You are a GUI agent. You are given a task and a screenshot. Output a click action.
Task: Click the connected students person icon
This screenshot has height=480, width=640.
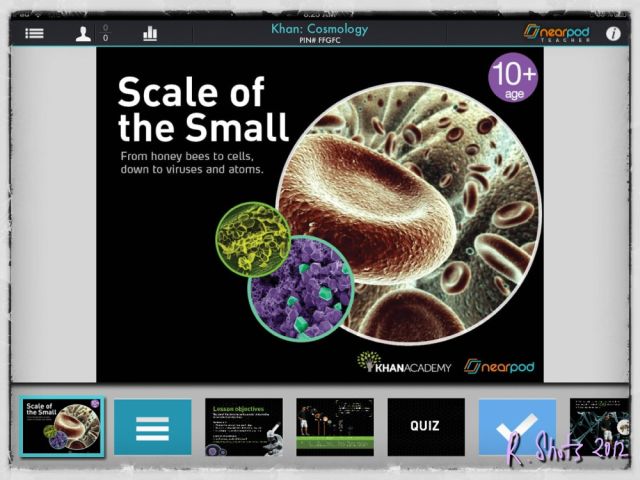point(84,33)
